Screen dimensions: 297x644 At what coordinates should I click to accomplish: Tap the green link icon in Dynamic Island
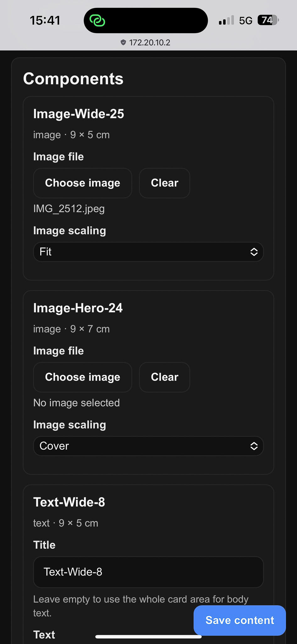tap(97, 20)
